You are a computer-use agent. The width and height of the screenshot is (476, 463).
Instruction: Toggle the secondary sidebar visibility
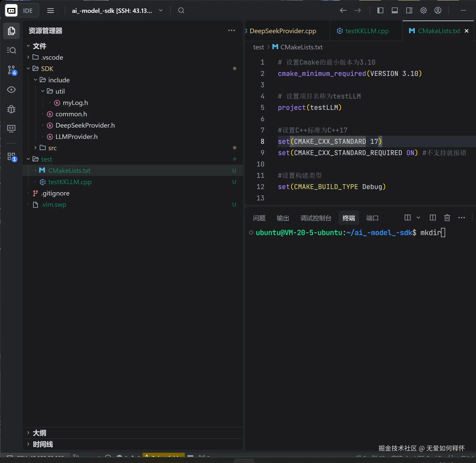(x=409, y=11)
